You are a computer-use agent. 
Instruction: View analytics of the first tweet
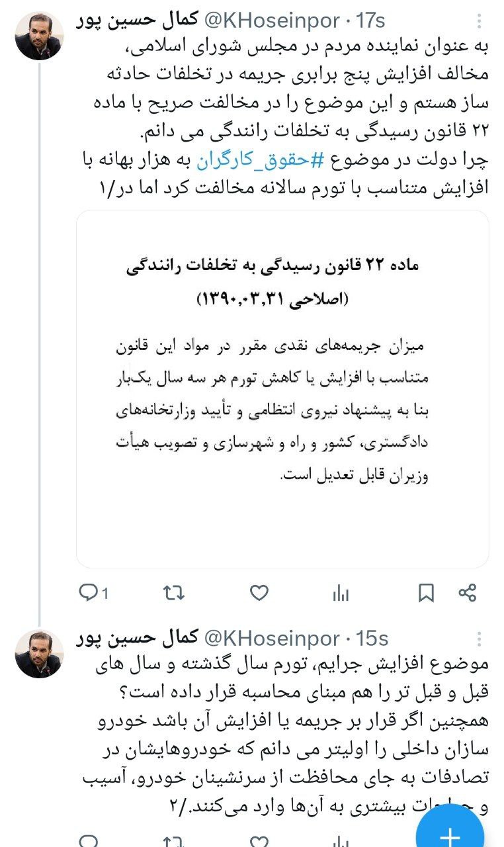click(341, 592)
